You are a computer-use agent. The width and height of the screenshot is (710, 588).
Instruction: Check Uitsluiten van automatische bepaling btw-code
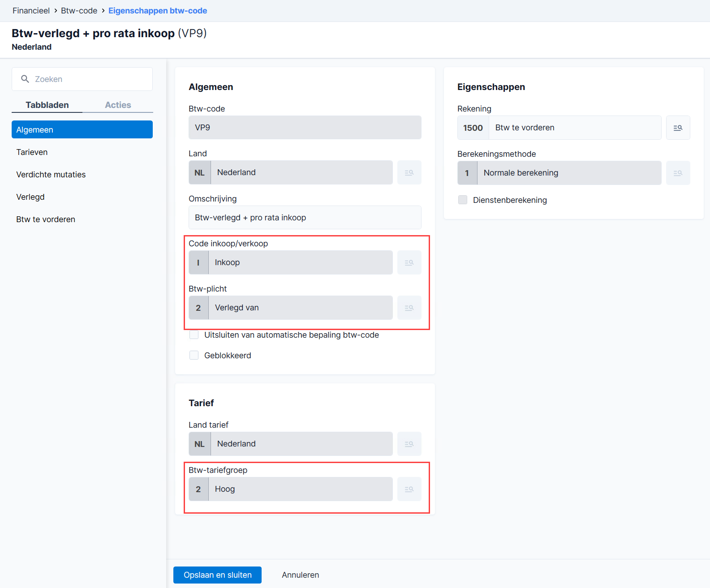click(194, 335)
